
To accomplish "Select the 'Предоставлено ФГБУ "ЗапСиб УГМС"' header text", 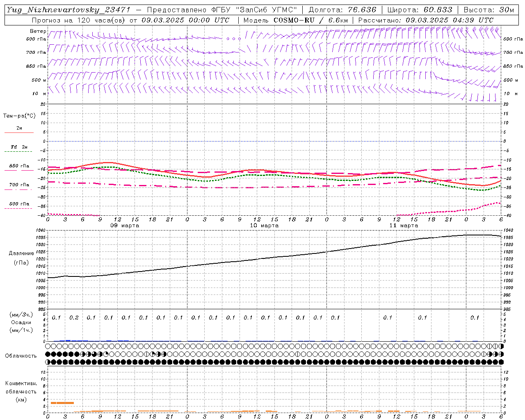I will coord(221,10).
